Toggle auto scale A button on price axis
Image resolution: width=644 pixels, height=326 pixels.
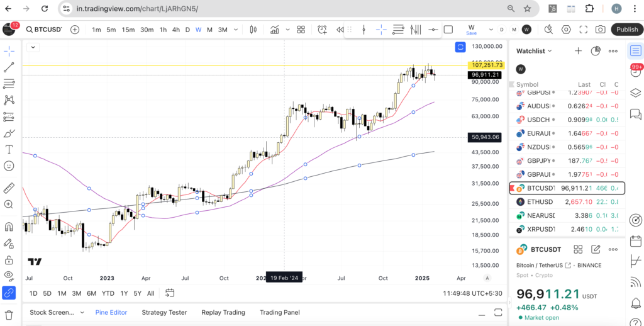tap(487, 278)
